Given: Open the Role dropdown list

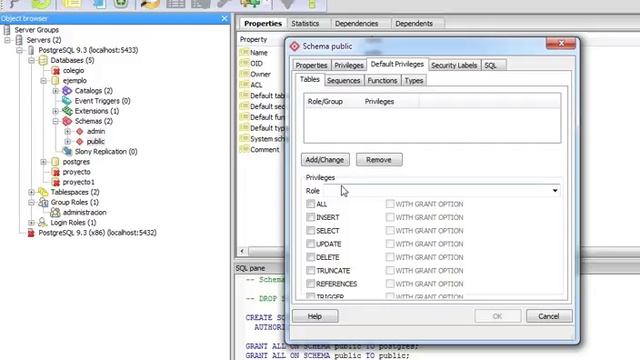Looking at the screenshot, I should [555, 191].
